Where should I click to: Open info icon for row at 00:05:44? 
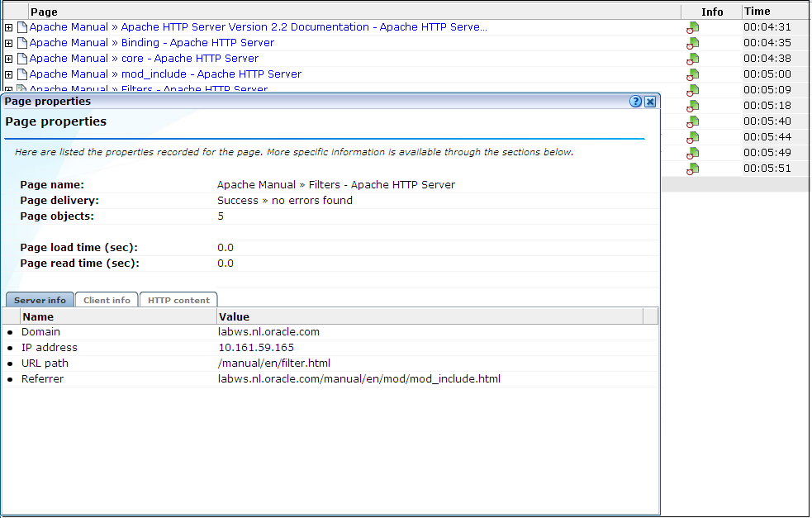[x=693, y=137]
